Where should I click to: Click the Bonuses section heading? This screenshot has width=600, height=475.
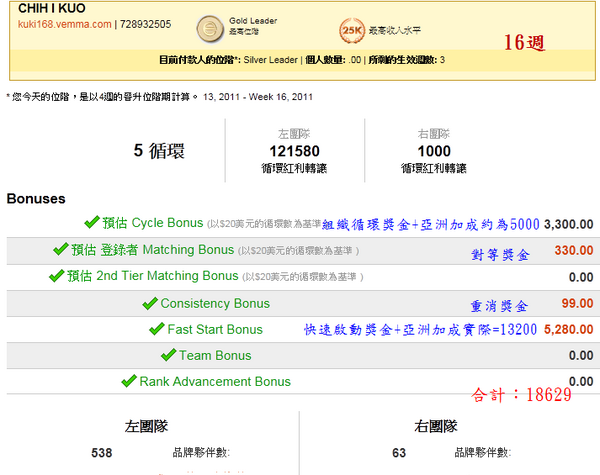click(36, 199)
